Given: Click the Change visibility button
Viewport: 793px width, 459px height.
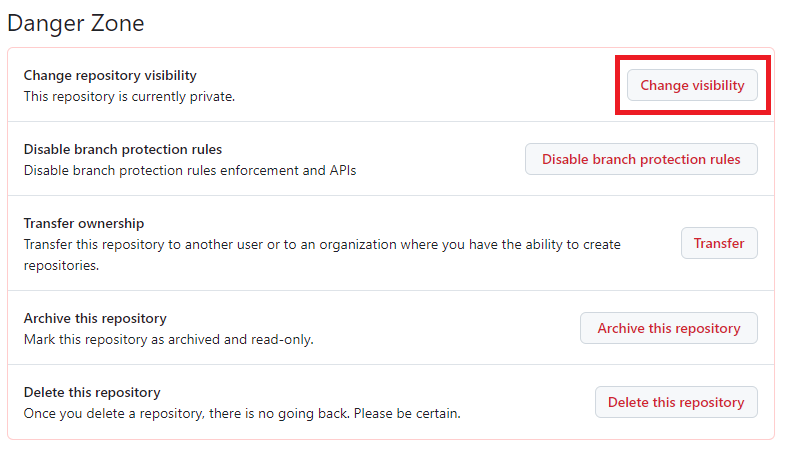Looking at the screenshot, I should 692,85.
